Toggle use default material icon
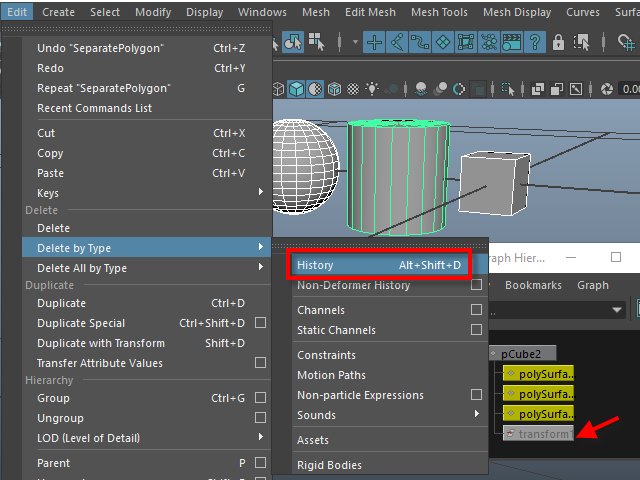The width and height of the screenshot is (640, 480). pyautogui.click(x=315, y=89)
